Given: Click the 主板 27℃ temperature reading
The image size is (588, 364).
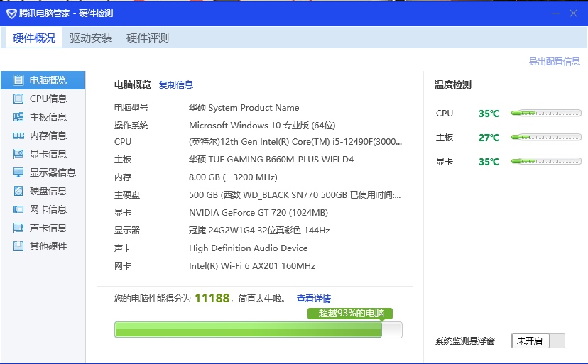Looking at the screenshot, I should pos(489,138).
